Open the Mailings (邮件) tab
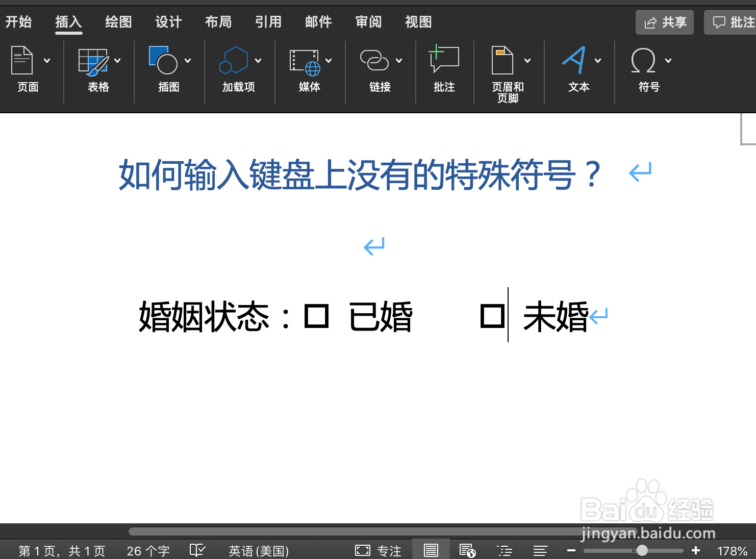 [x=318, y=22]
